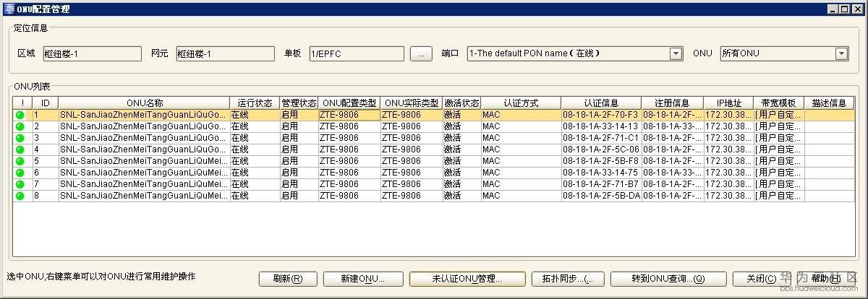This screenshot has height=299, width=868.
Task: Sort by the 描述信息 column header
Action: 829,103
